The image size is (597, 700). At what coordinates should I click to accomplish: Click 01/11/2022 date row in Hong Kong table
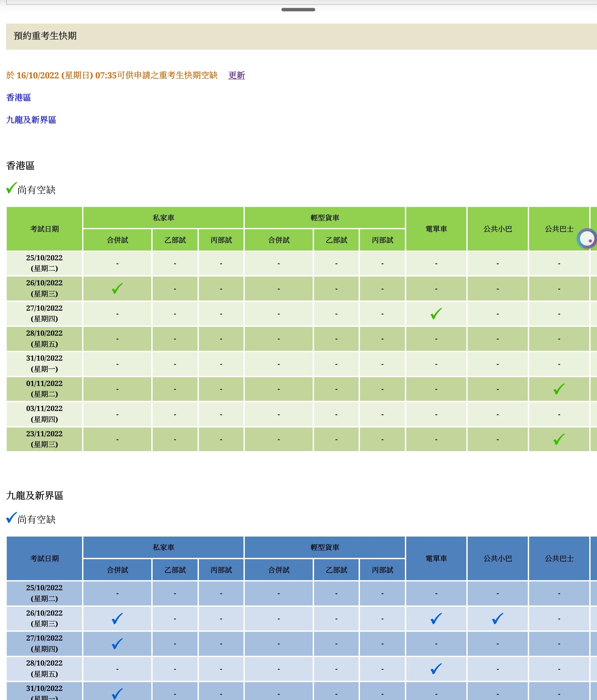pos(44,389)
